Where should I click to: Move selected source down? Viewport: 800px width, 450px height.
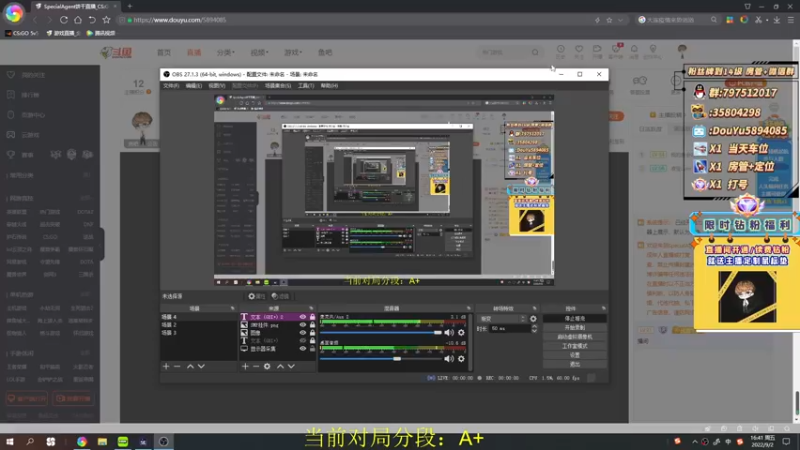point(291,366)
